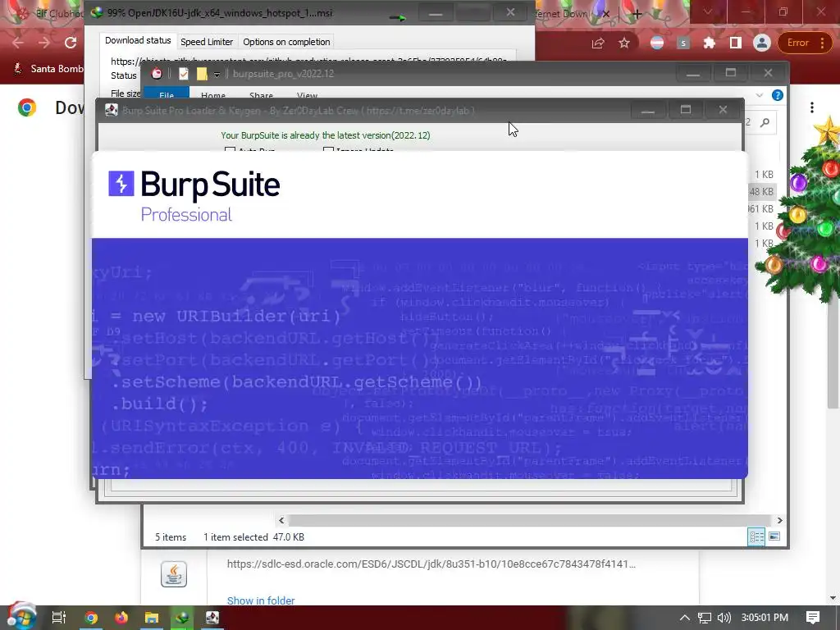Click Explorer horizontal scrollbar left arrow
Screen dimensions: 840x630
[281, 520]
